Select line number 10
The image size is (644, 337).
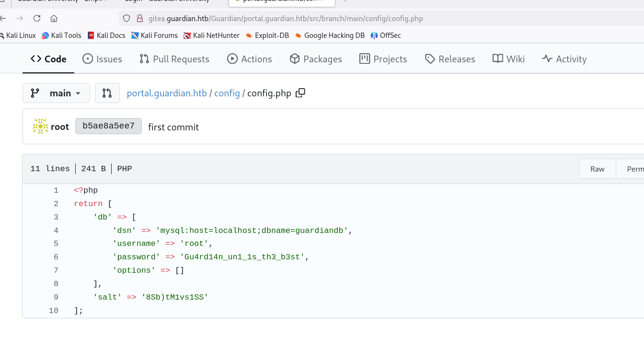click(54, 311)
